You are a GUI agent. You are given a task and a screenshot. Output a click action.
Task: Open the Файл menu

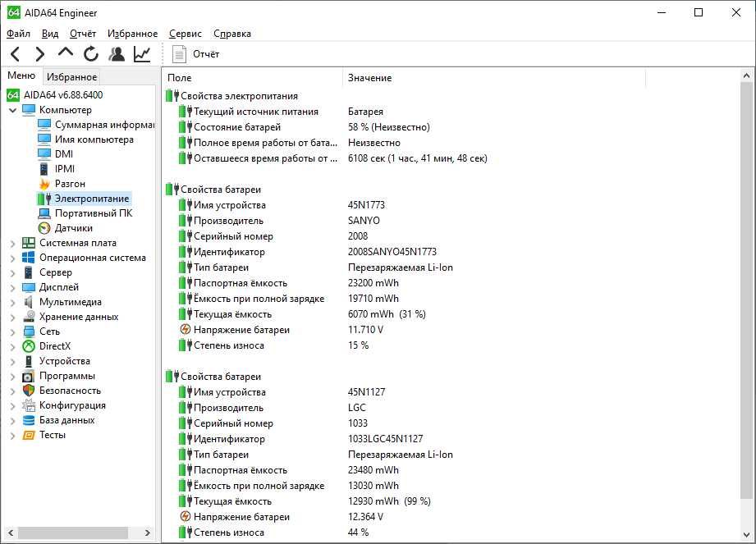click(18, 34)
